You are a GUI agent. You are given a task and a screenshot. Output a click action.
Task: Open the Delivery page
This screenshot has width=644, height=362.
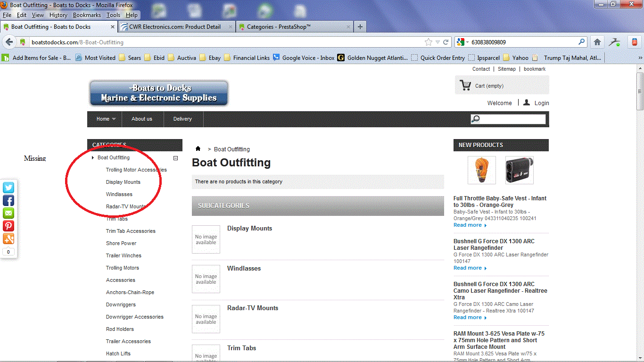click(182, 119)
